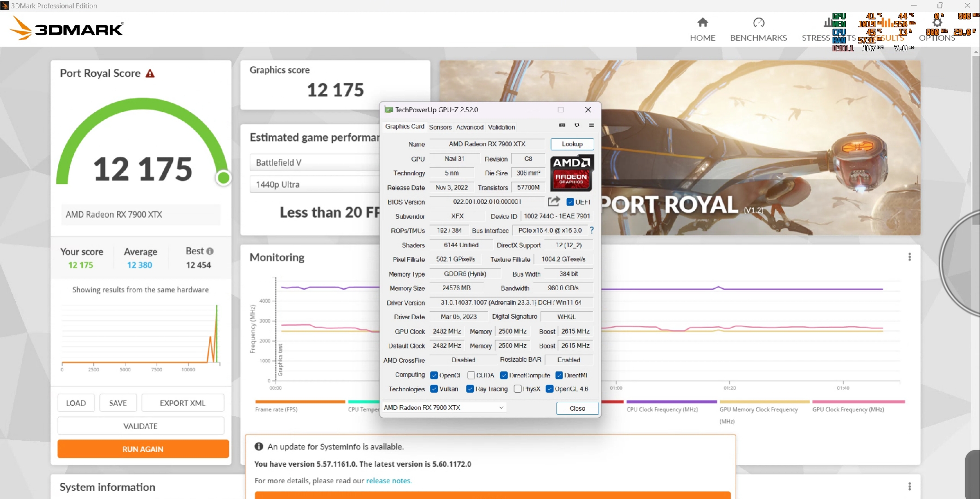
Task: Open the GPU-Z hamburger menu icon
Action: (x=591, y=125)
